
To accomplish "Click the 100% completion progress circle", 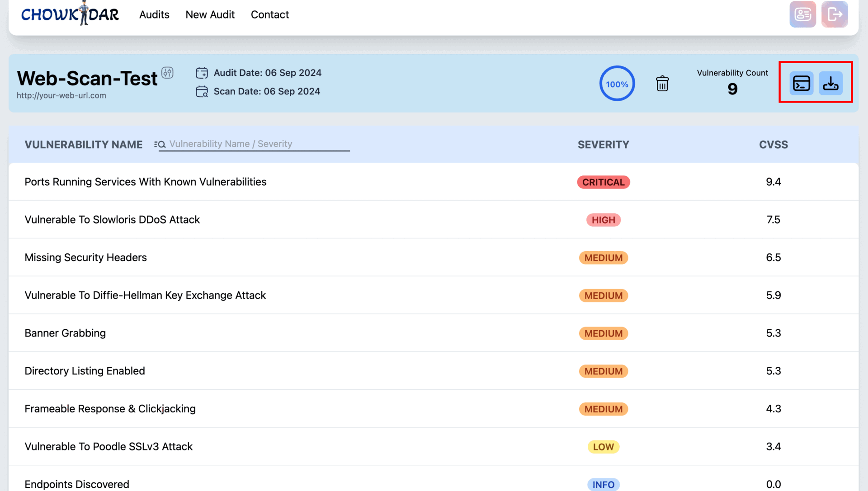I will (x=617, y=84).
